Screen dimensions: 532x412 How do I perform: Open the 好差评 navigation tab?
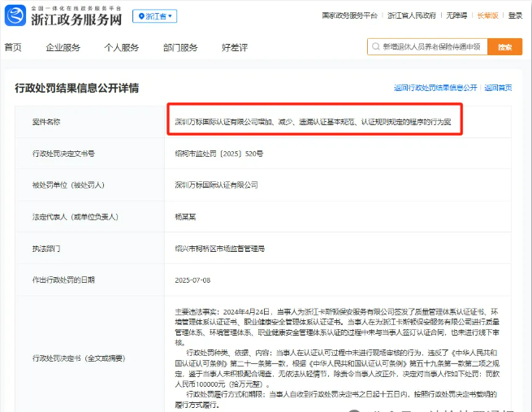pos(235,47)
